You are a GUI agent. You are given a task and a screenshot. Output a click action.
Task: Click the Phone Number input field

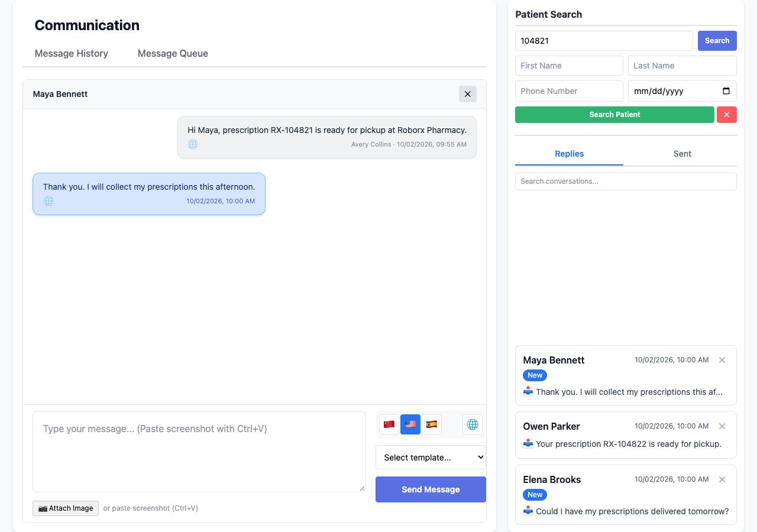pyautogui.click(x=569, y=91)
